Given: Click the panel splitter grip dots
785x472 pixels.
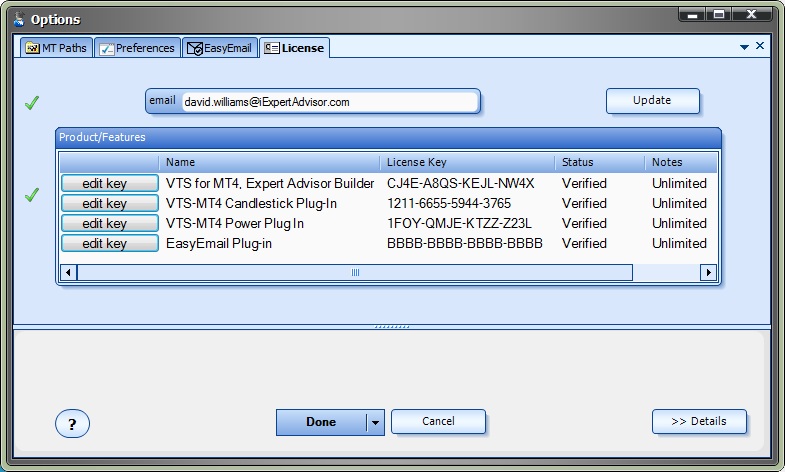Looking at the screenshot, I should pos(392,327).
